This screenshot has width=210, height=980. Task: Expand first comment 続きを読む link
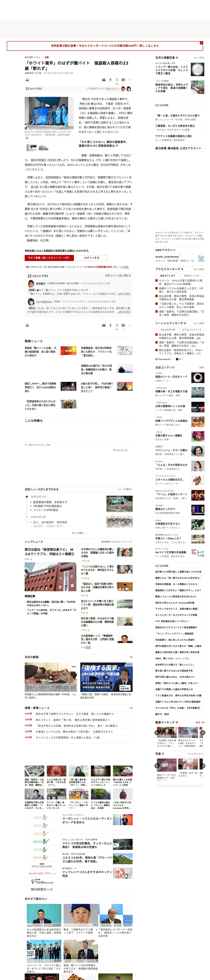point(123,294)
